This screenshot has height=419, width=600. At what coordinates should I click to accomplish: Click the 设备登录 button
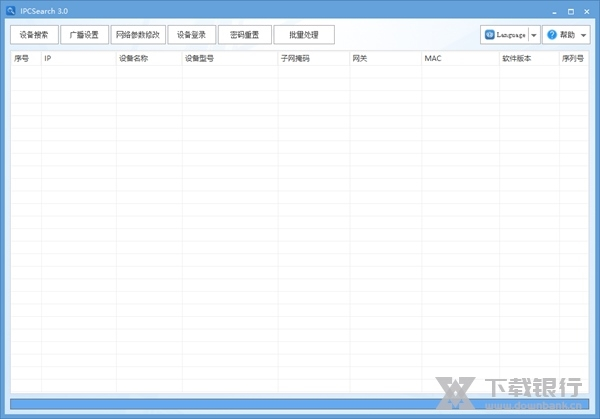tap(191, 35)
